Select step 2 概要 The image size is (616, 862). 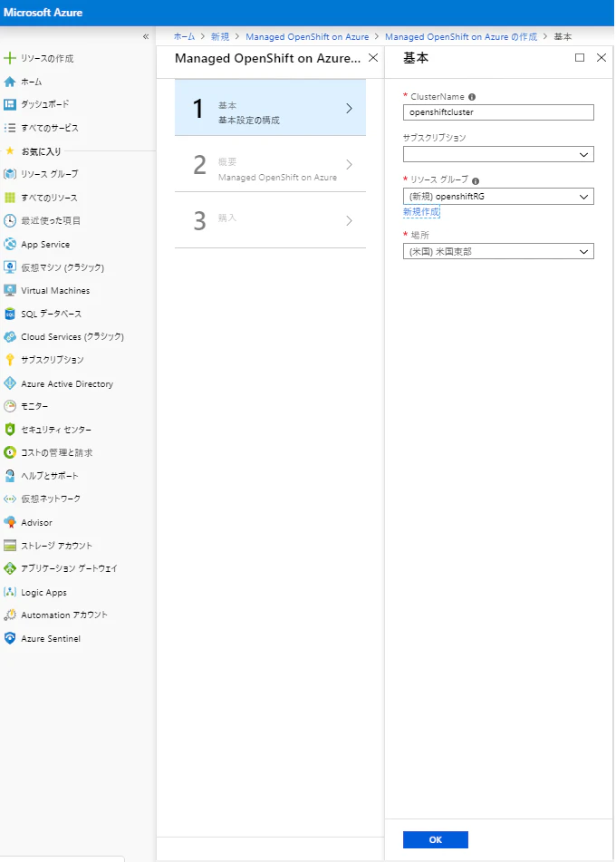click(x=270, y=164)
